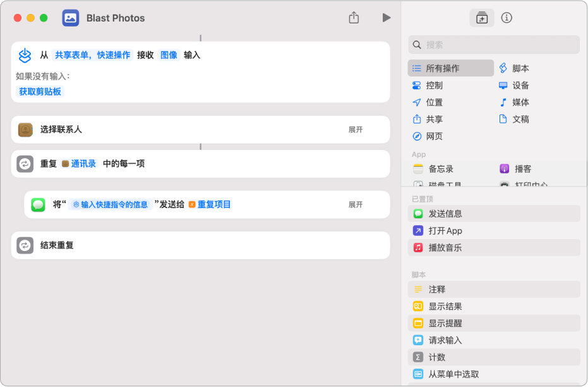This screenshot has height=387, width=588.
Task: Click the 获取剪贴板 fallback option
Action: (x=40, y=92)
